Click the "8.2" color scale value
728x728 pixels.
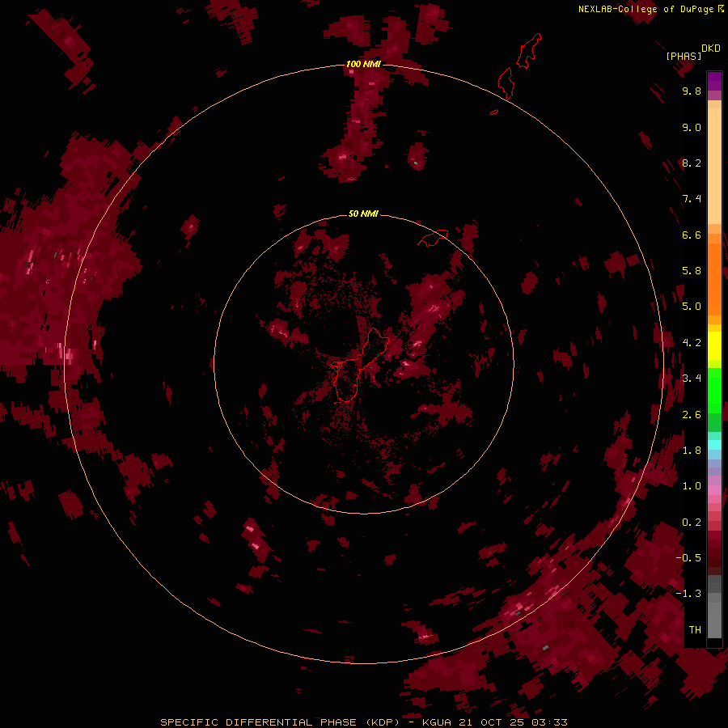tap(692, 163)
